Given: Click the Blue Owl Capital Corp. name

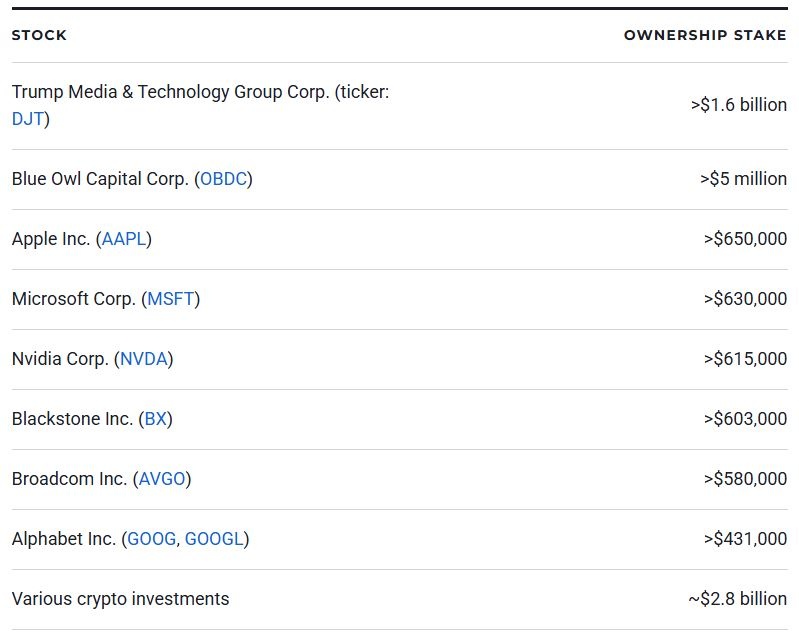Looking at the screenshot, I should 100,179.
